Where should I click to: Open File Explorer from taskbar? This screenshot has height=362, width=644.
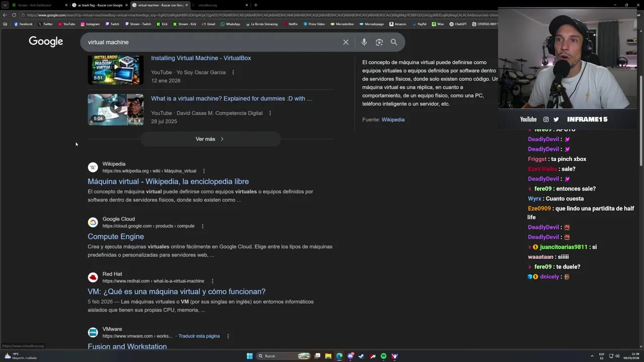pyautogui.click(x=328, y=356)
